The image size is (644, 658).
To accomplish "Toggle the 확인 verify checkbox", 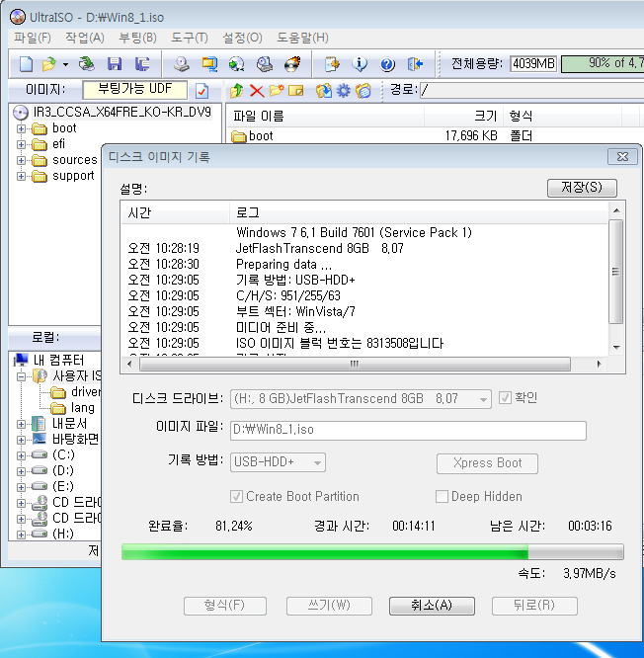I will [505, 397].
